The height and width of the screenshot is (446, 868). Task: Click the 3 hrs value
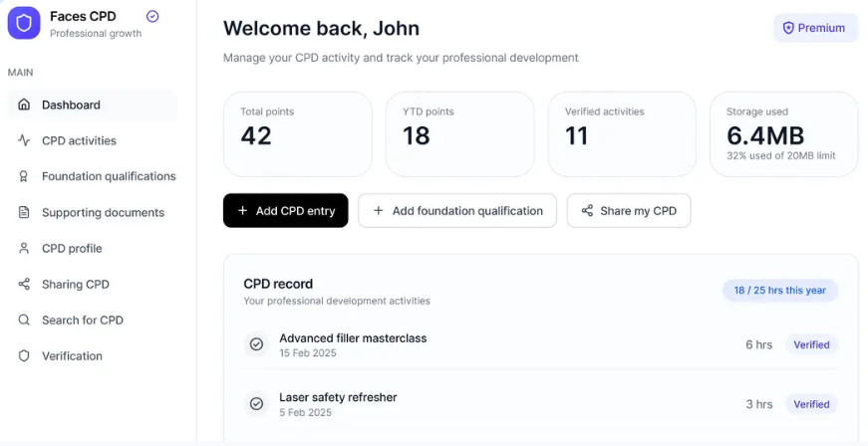[x=759, y=404]
